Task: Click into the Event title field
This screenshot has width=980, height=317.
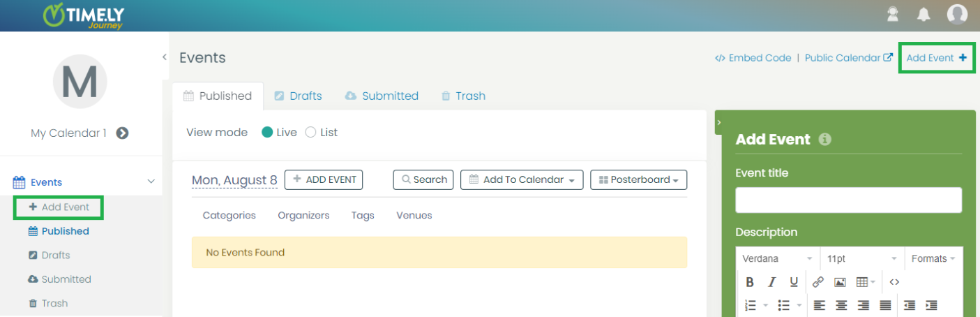Action: coord(848,200)
